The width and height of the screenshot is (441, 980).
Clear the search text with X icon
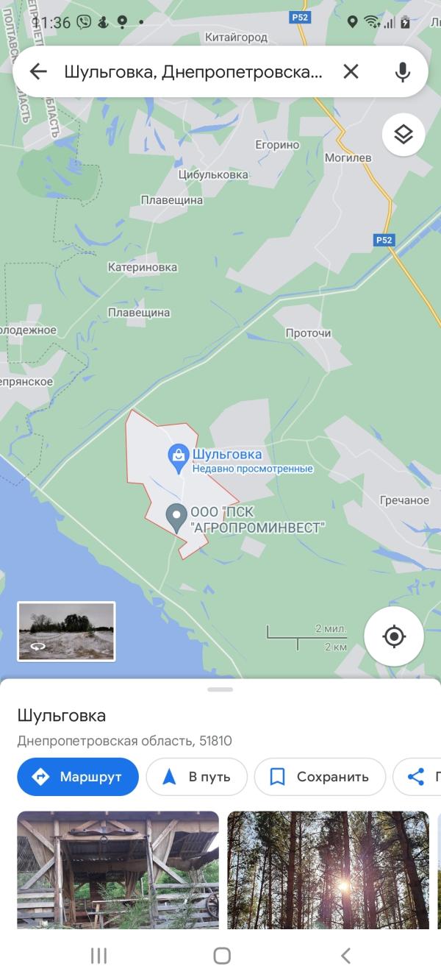click(351, 71)
